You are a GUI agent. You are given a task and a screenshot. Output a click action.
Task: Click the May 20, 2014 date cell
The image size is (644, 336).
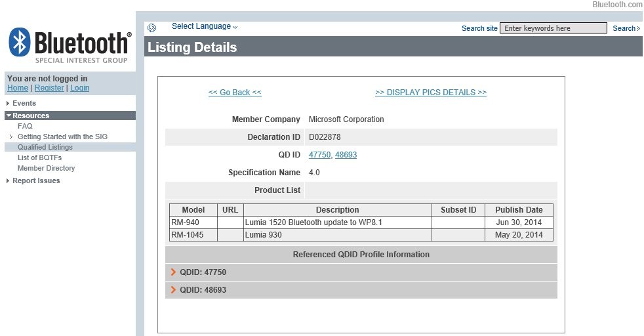tap(519, 235)
